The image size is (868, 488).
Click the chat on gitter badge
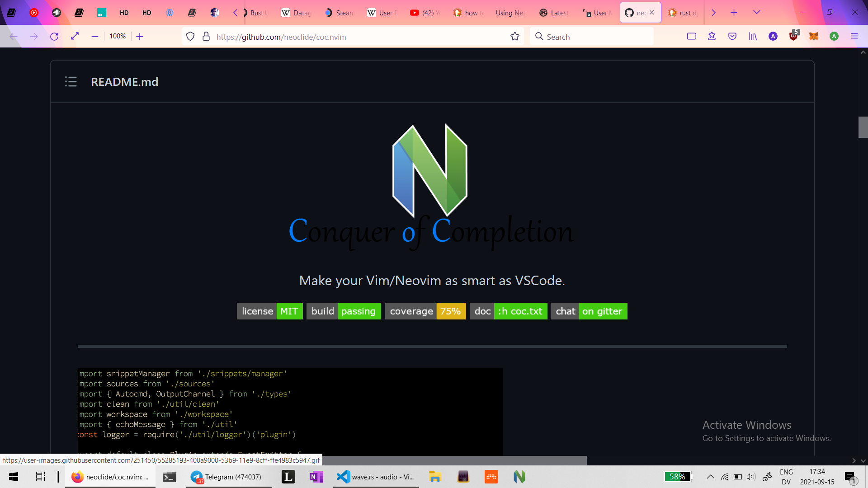pos(589,311)
